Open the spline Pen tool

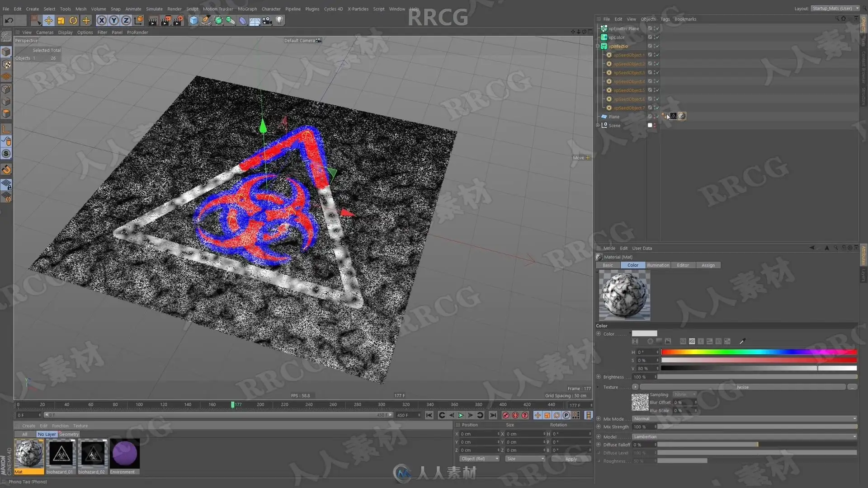[206, 20]
